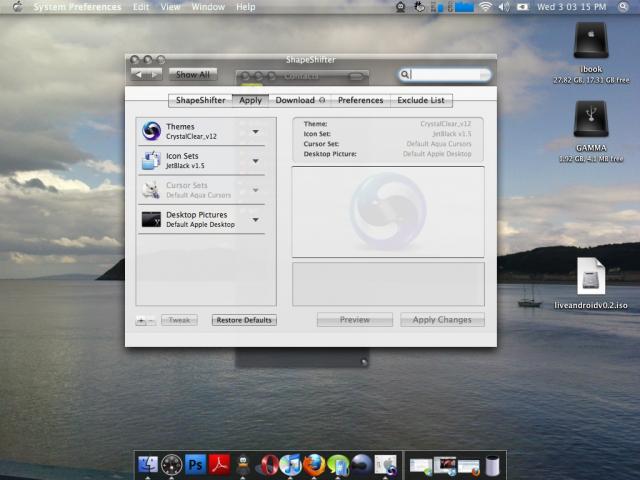Click the Tweak button
The image size is (640, 480).
pyautogui.click(x=179, y=320)
